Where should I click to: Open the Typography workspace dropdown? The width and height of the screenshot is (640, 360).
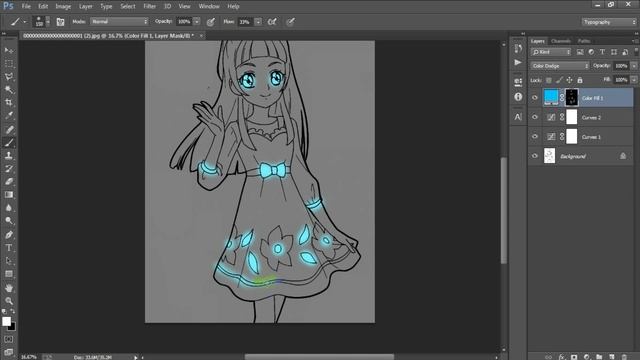609,22
